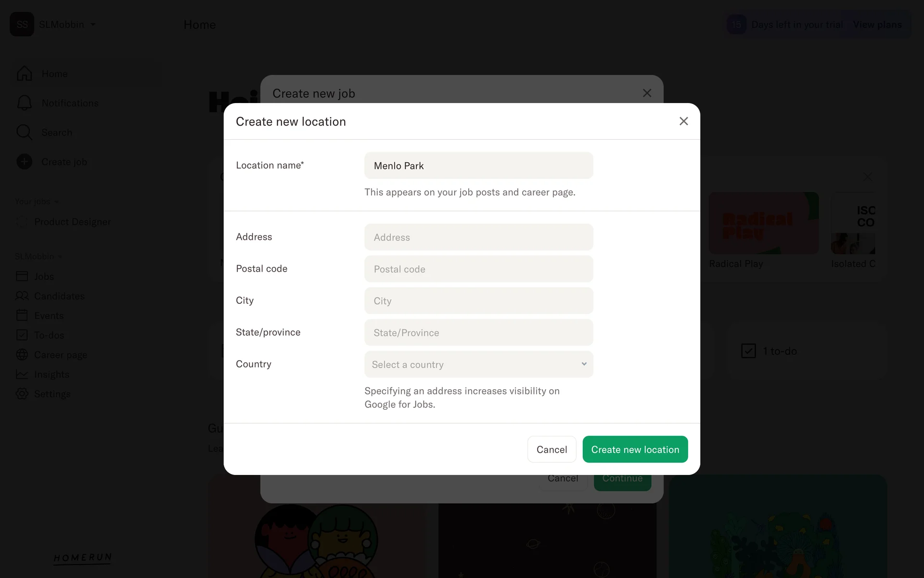The height and width of the screenshot is (578, 924).
Task: Click the Home icon in sidebar
Action: pos(24,74)
